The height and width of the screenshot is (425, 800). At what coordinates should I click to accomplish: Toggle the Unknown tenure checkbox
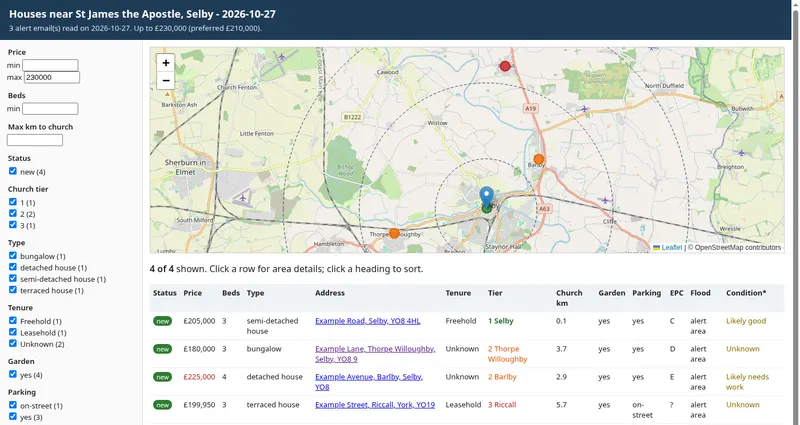point(13,343)
